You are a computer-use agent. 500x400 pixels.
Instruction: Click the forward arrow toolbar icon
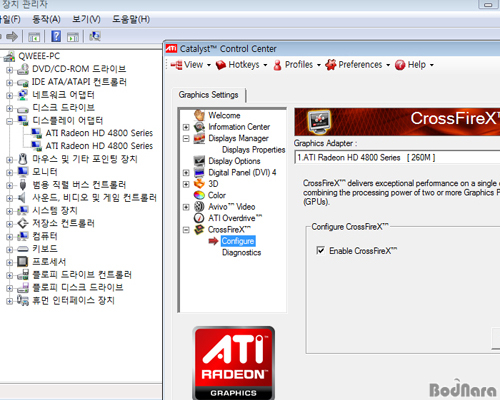pyautogui.click(x=12, y=36)
